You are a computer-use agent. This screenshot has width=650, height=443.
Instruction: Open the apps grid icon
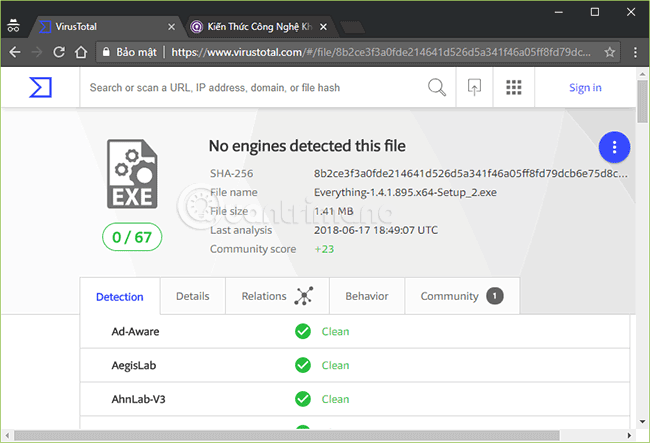[514, 87]
